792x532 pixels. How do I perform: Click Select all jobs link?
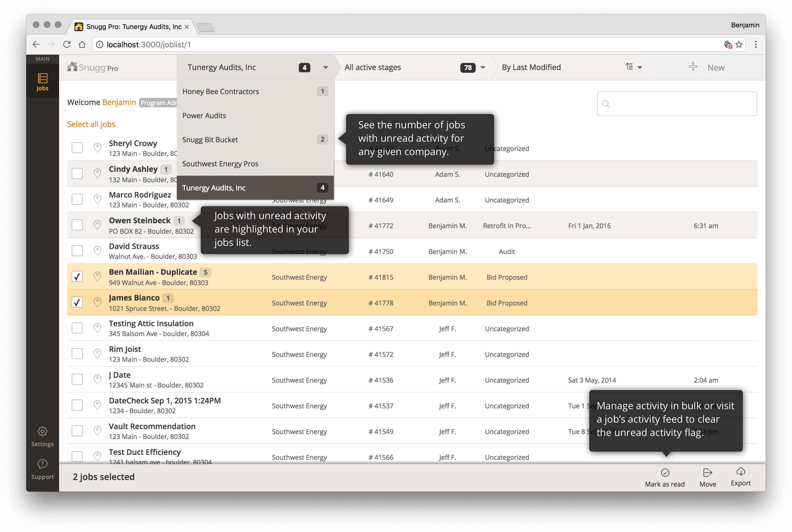pos(91,124)
